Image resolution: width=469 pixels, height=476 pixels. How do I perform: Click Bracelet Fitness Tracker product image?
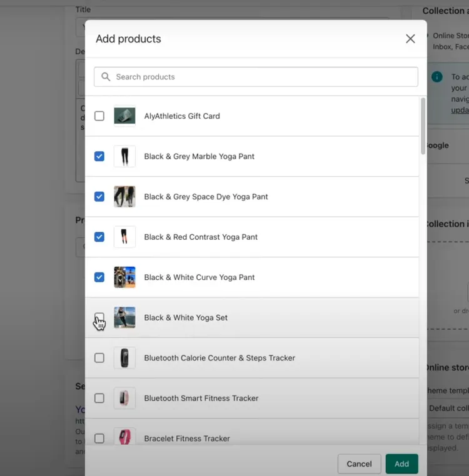[124, 437]
